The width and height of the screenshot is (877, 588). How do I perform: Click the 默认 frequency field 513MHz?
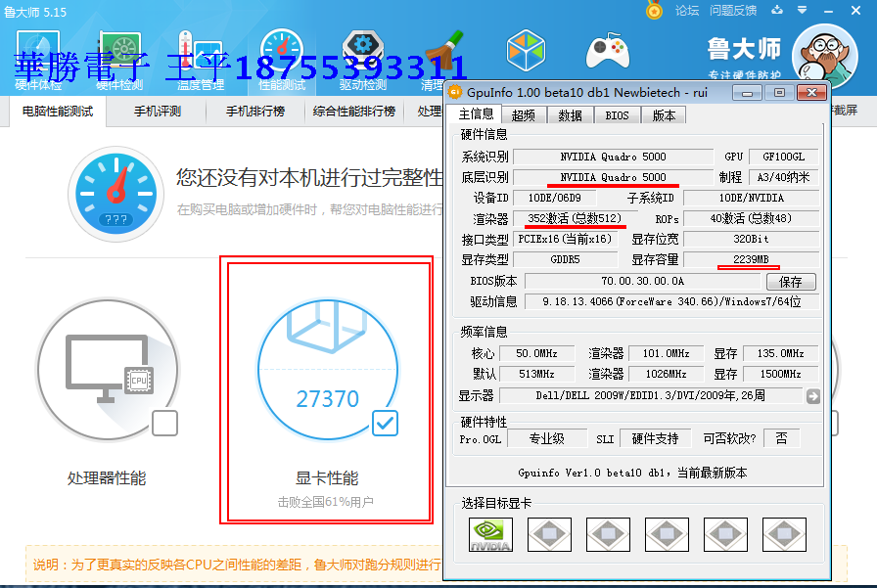(x=537, y=374)
